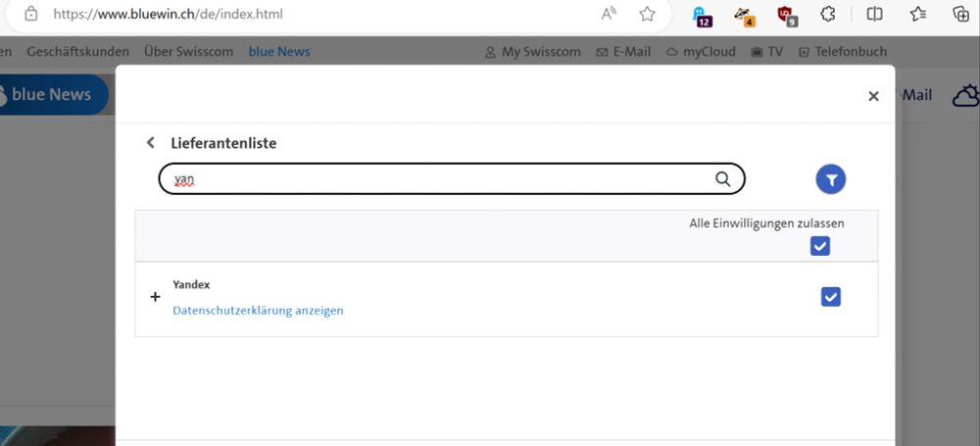
Task: Open the myCloud link
Action: click(x=701, y=52)
